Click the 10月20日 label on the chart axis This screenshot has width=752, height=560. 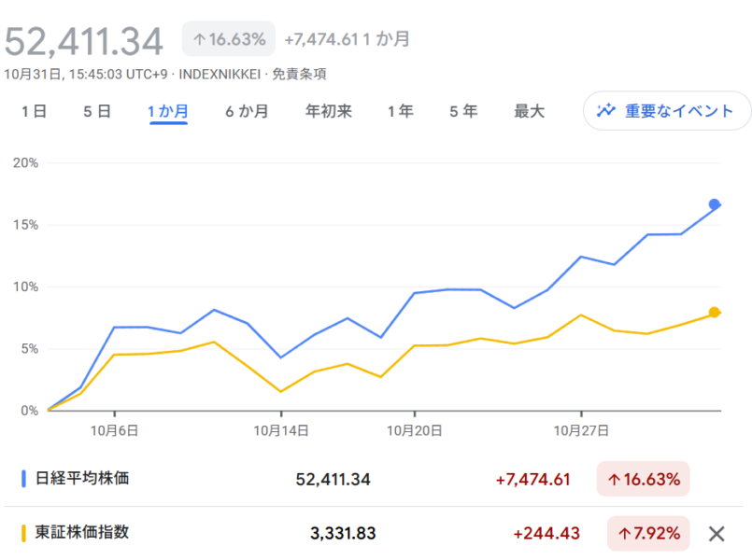[415, 430]
